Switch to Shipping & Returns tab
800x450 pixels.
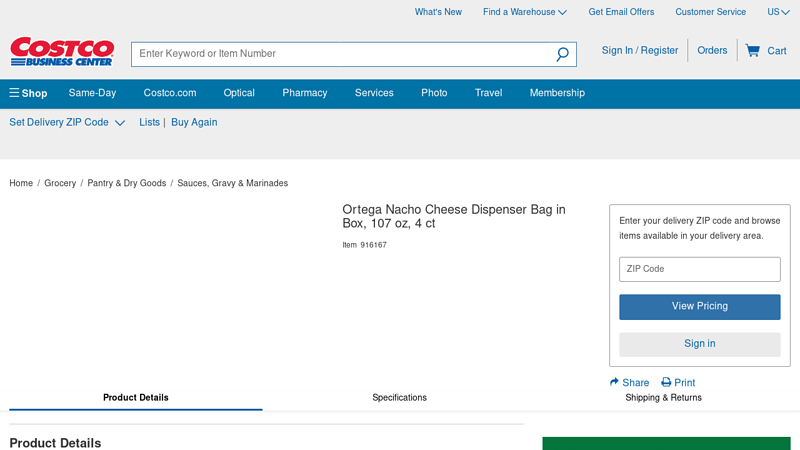click(663, 397)
